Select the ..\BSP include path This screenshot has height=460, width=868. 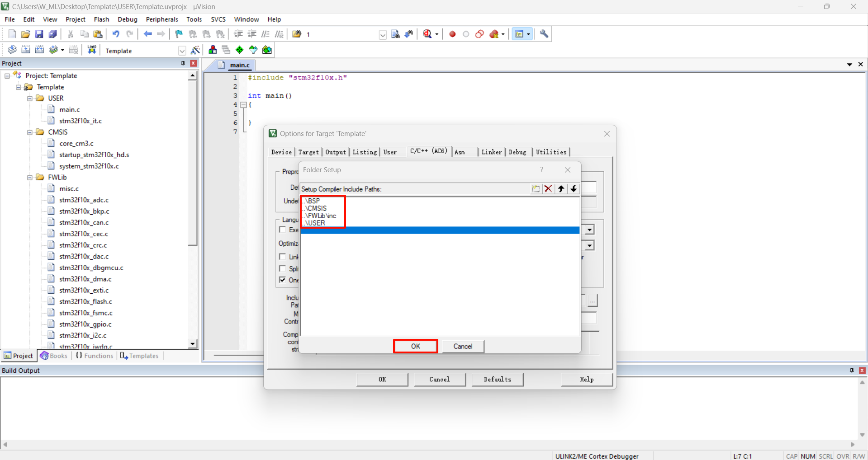[440, 201]
